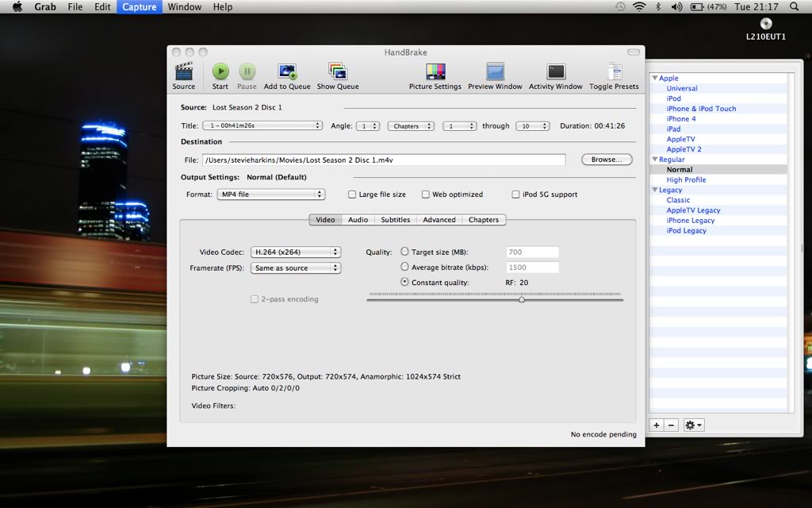Image resolution: width=812 pixels, height=508 pixels.
Task: Enable the Large file size checkbox
Action: [352, 194]
